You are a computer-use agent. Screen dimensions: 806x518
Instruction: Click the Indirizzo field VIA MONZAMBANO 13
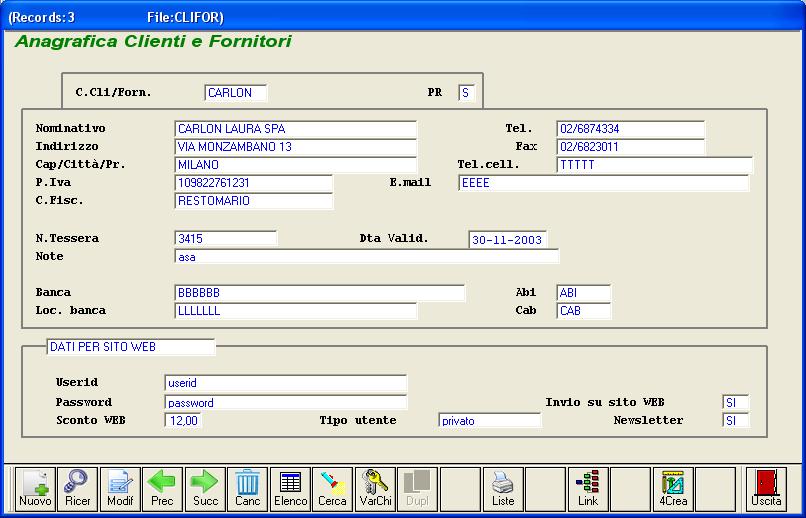pyautogui.click(x=296, y=147)
